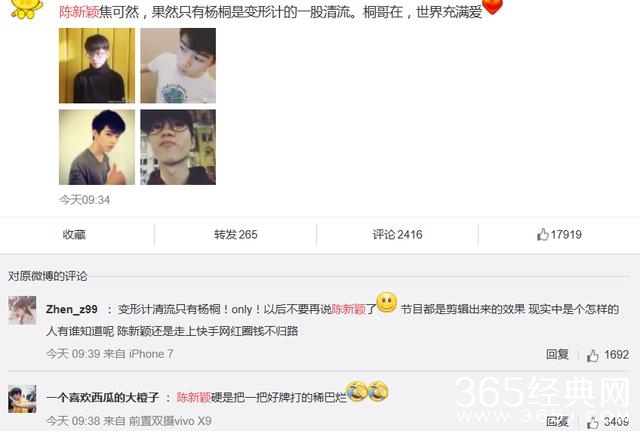Viewport: 640px width, 431px height.
Task: Click the thumbs-up icon next to 17919
Action: coord(542,234)
